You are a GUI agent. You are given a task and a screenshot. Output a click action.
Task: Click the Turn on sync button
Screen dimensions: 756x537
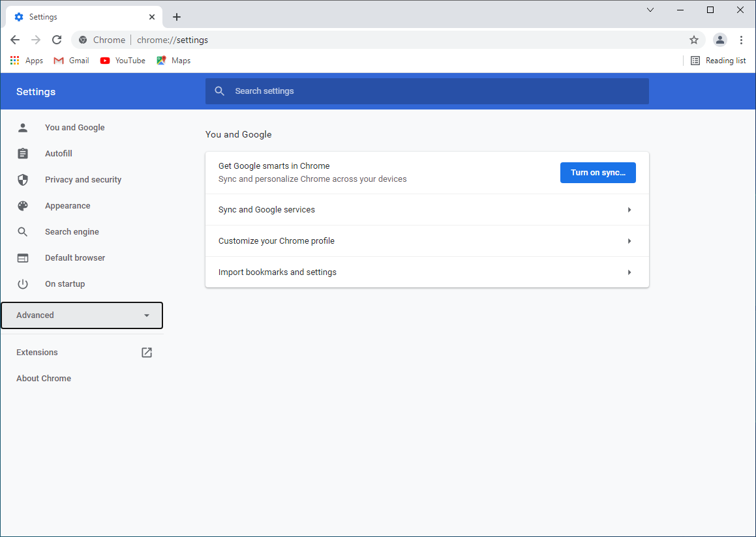click(x=597, y=173)
